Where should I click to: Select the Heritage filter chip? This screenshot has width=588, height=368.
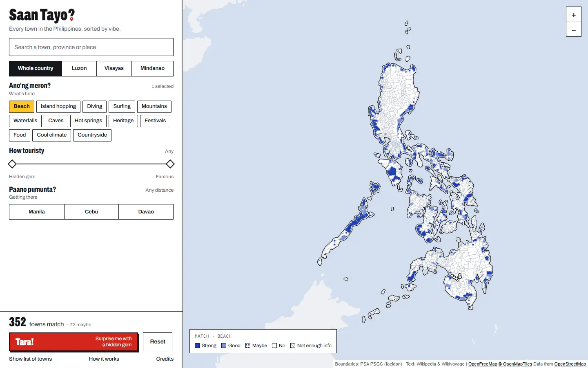pos(123,121)
